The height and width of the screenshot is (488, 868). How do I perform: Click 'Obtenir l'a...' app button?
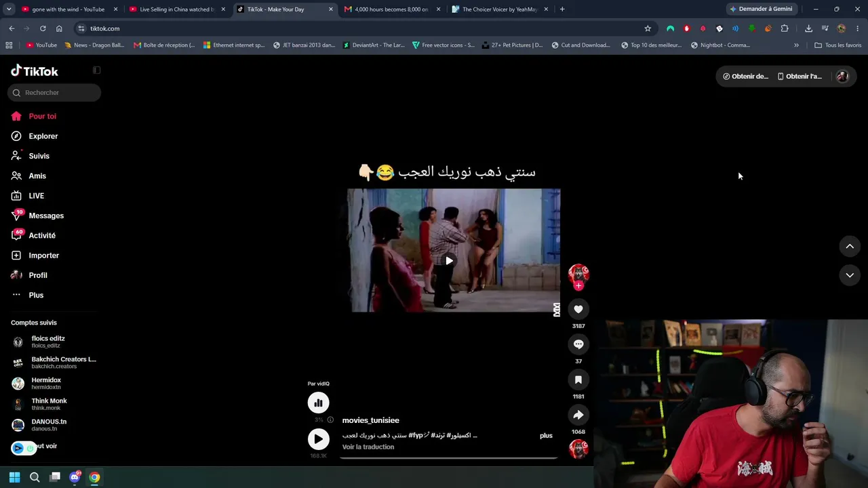800,77
